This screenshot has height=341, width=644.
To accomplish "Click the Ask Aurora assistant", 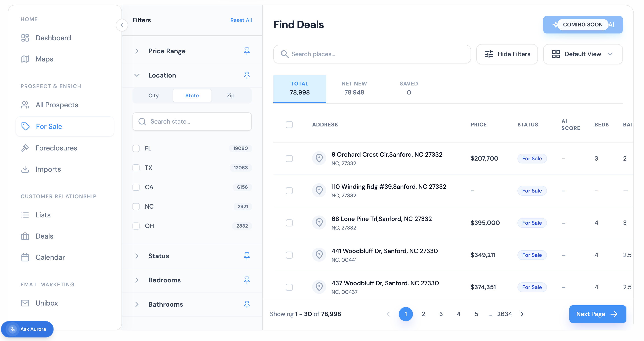I will 27,329.
